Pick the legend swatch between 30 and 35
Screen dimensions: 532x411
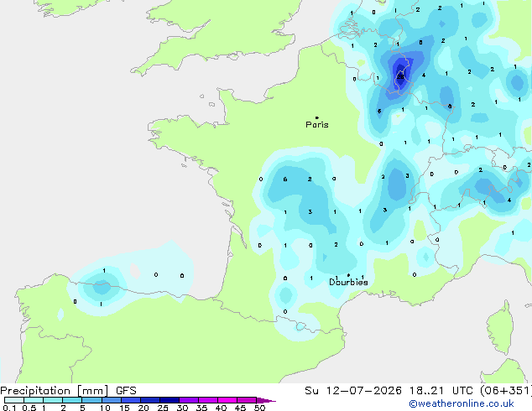click(188, 400)
